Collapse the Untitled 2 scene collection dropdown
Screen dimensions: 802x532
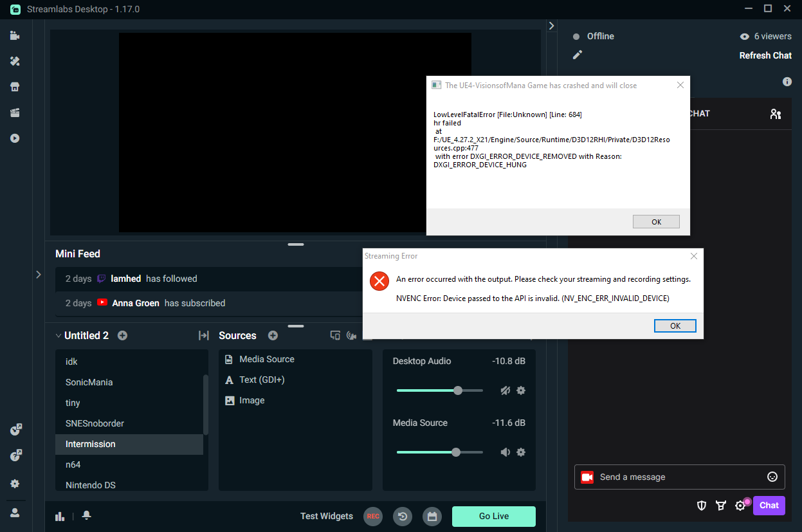(59, 336)
